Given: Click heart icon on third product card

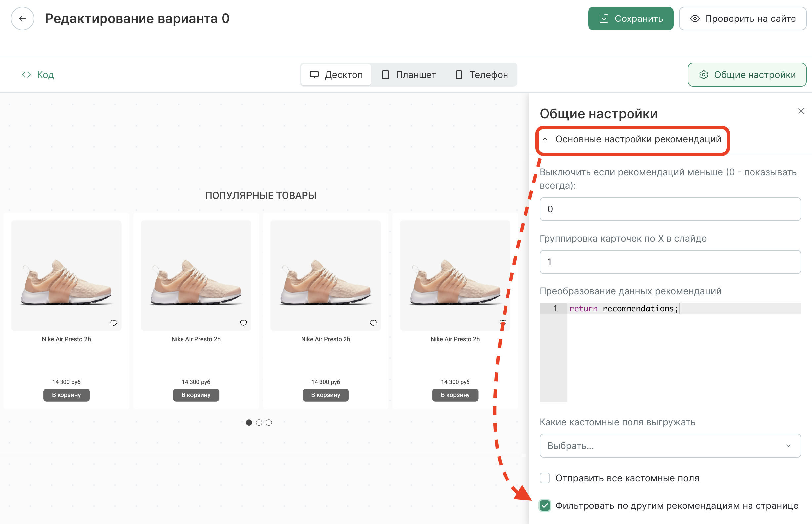Looking at the screenshot, I should [x=373, y=323].
